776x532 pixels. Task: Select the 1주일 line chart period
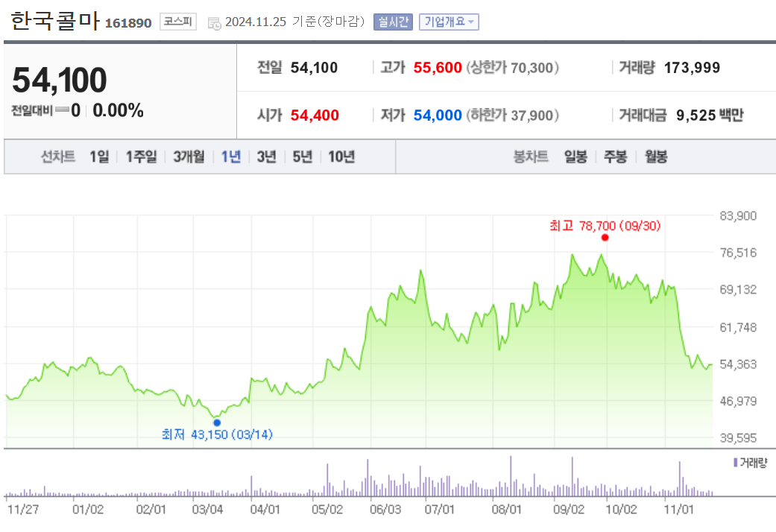tap(141, 157)
